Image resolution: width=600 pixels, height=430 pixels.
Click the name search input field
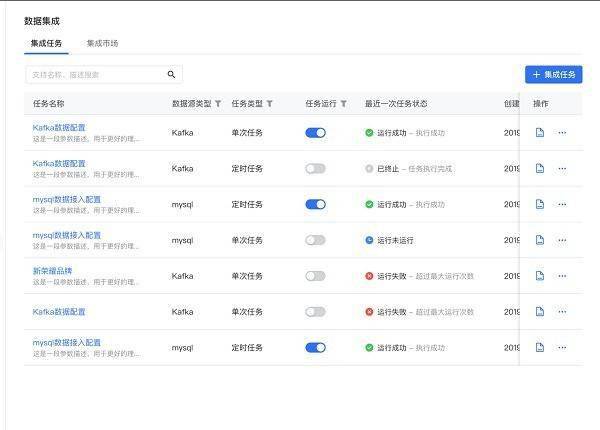coord(95,75)
